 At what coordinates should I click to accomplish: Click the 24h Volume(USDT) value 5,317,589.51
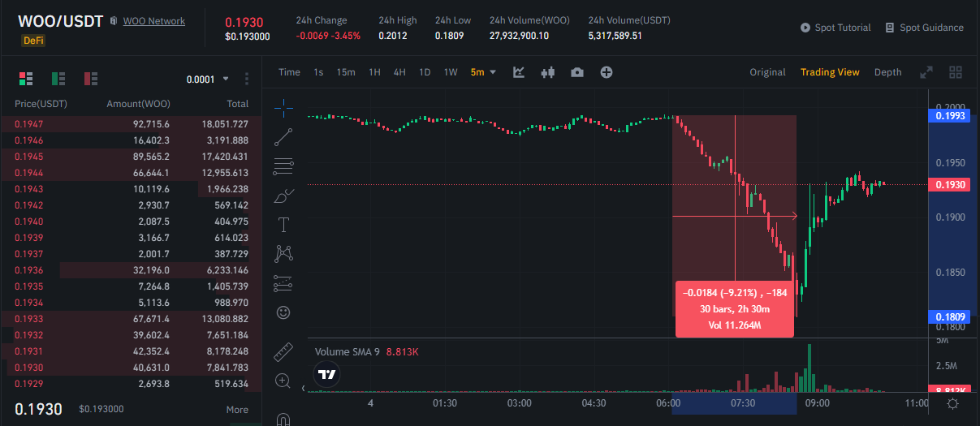615,36
